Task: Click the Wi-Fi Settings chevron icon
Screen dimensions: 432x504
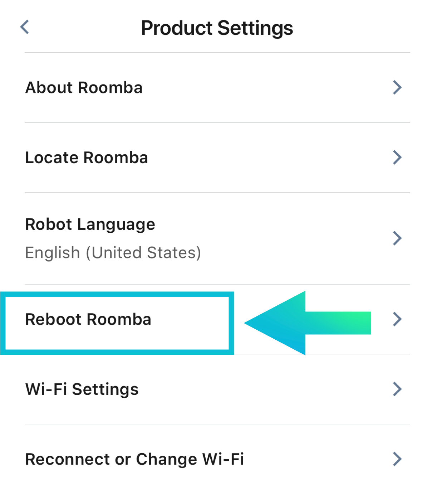Action: coord(397,389)
